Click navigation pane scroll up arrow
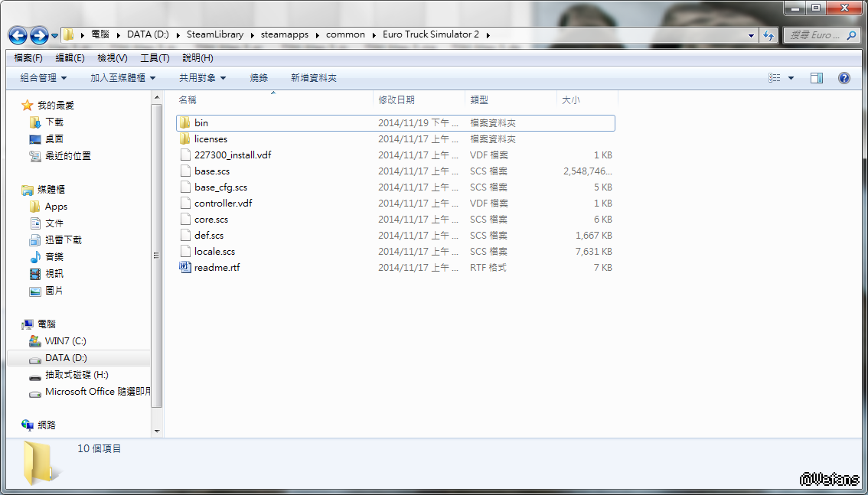This screenshot has height=495, width=868. click(x=157, y=98)
